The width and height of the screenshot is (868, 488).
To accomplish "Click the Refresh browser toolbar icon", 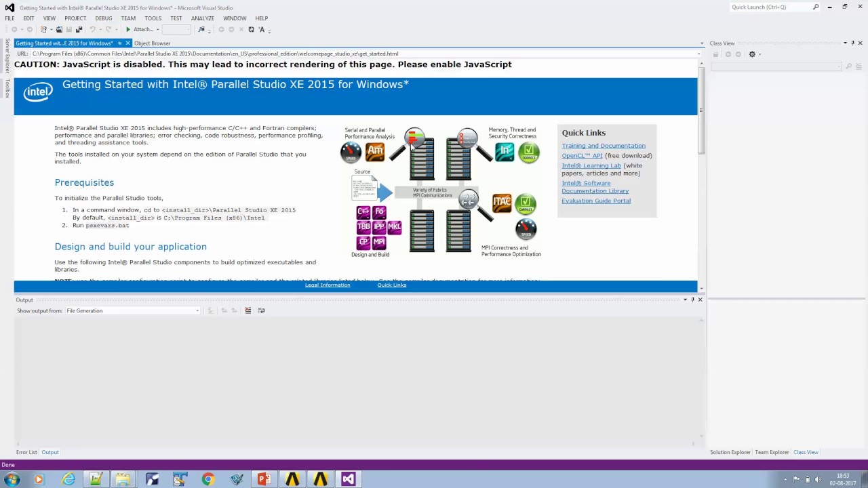I will pos(251,29).
